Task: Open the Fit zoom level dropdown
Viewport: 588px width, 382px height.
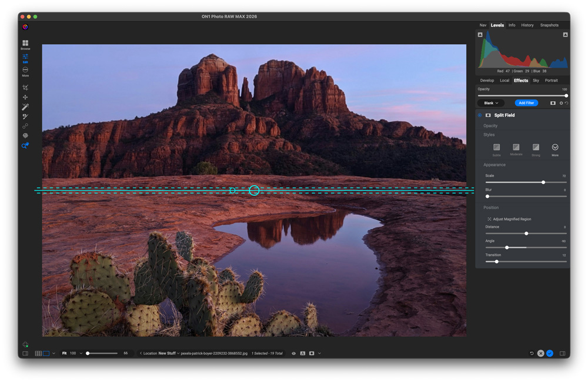Action: (x=81, y=354)
